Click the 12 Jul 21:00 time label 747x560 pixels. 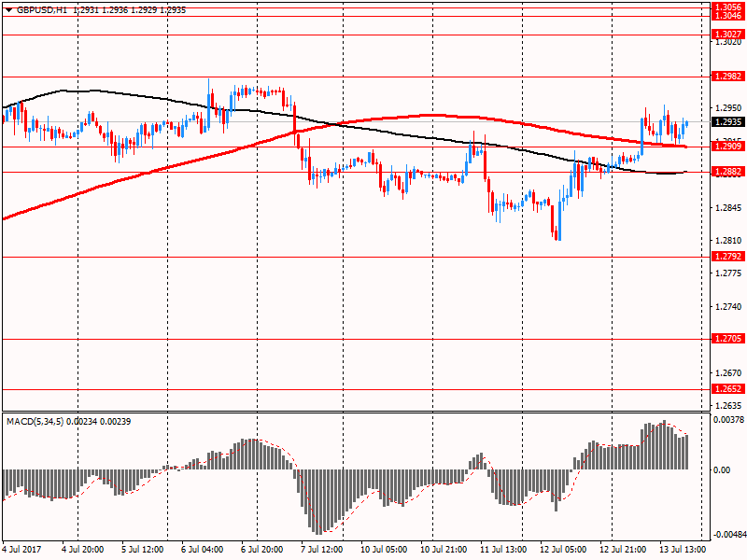coord(623,550)
